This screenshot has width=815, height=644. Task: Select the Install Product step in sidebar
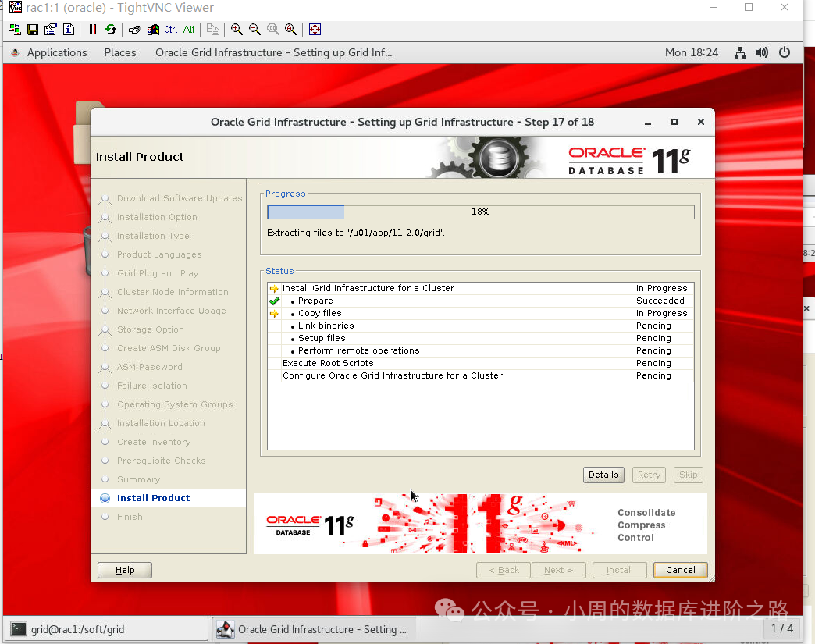153,498
